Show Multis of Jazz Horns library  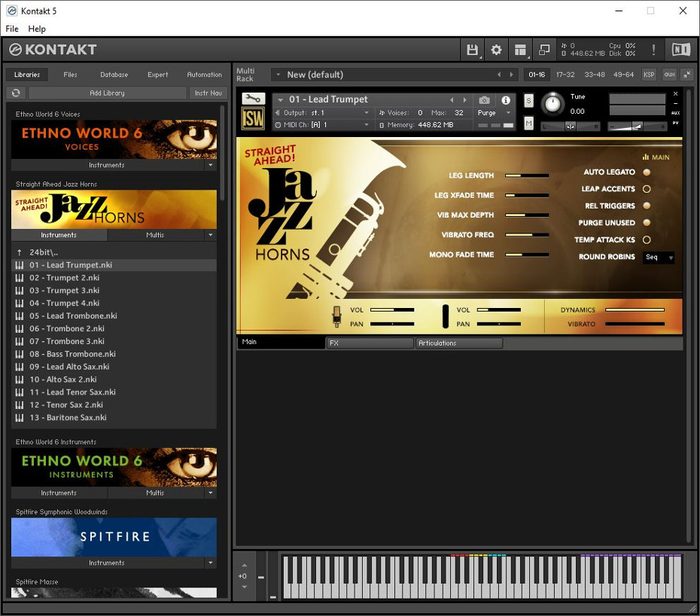click(x=155, y=235)
